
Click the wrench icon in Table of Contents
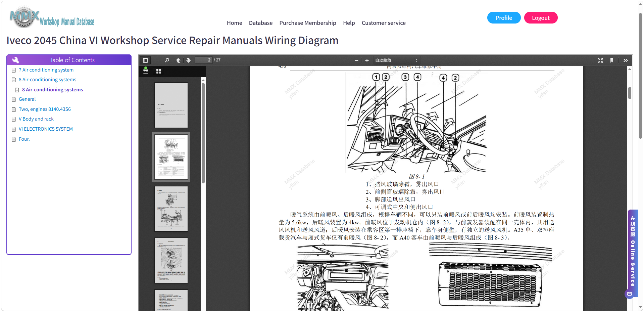click(x=16, y=60)
